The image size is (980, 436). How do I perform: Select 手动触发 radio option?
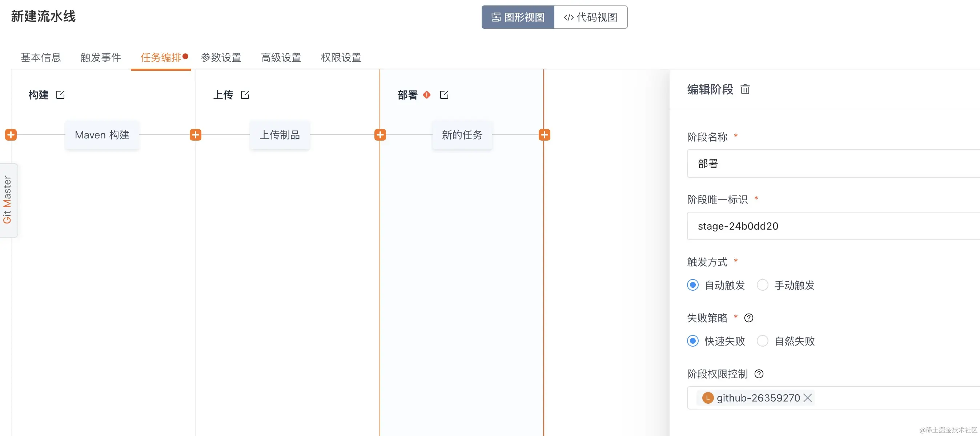[762, 285]
